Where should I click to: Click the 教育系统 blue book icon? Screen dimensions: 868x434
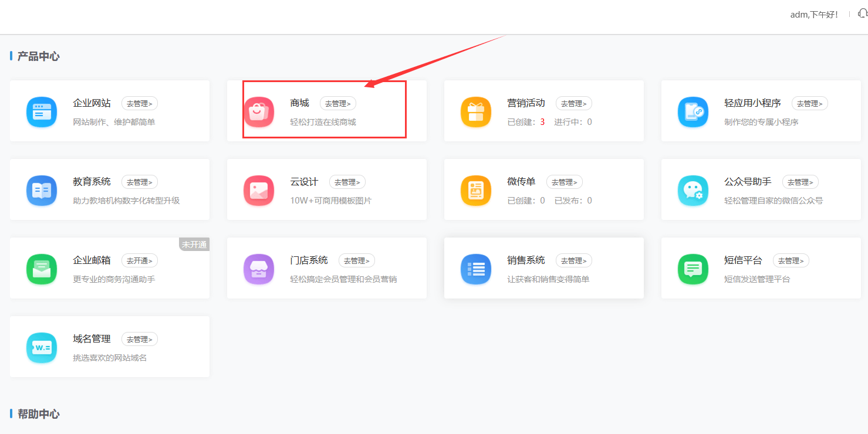point(42,190)
